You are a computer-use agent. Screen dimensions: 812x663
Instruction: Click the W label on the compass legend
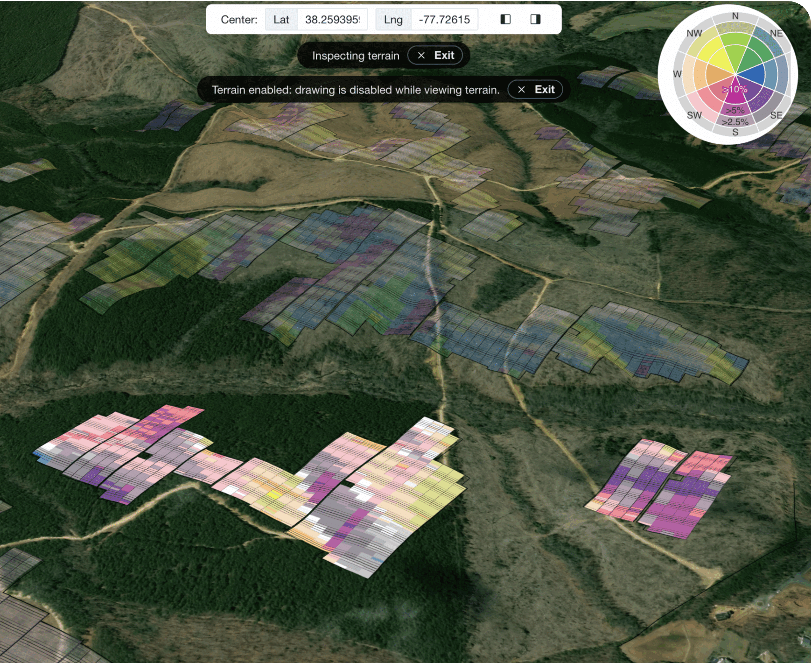click(677, 74)
